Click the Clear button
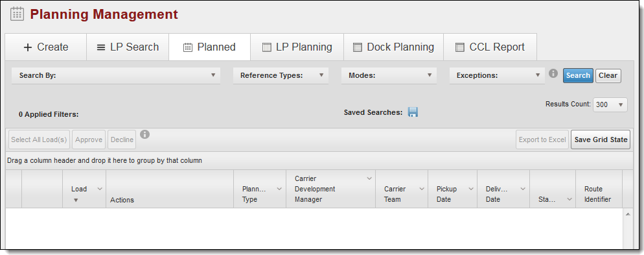Viewport: 644px width, 255px height. point(608,76)
